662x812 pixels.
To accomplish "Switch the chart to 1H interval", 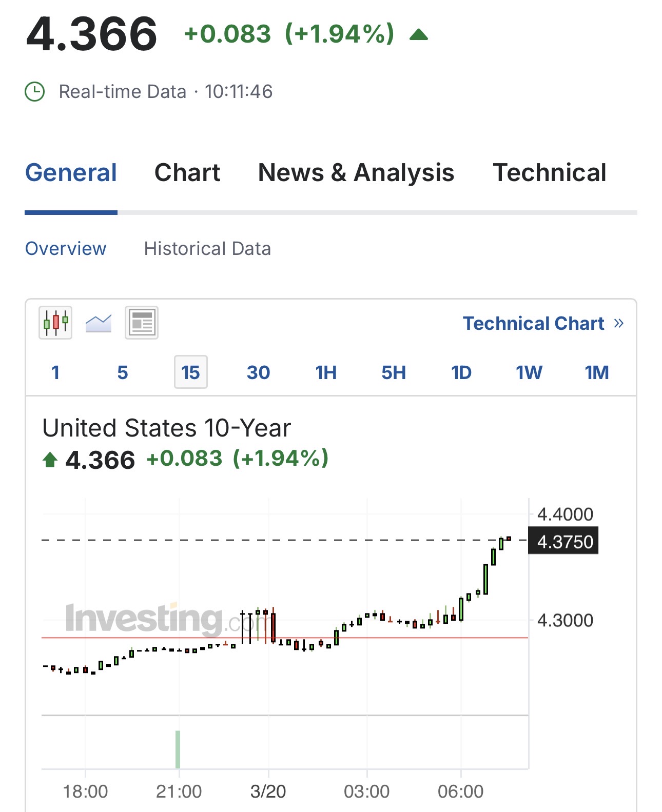I will click(326, 372).
